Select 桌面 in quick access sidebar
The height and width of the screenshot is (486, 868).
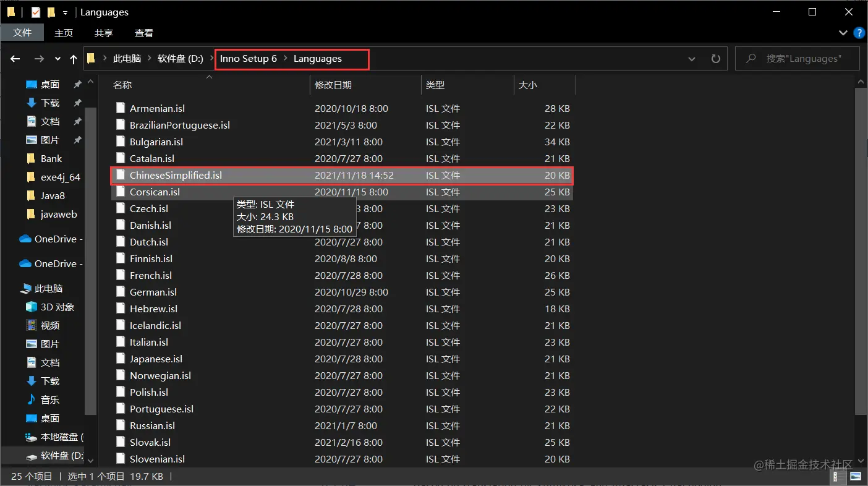[50, 85]
